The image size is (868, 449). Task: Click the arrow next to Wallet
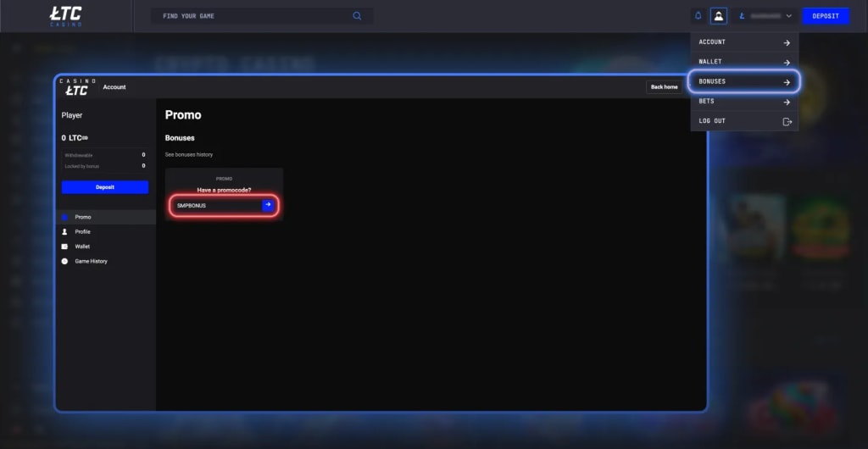click(x=787, y=63)
